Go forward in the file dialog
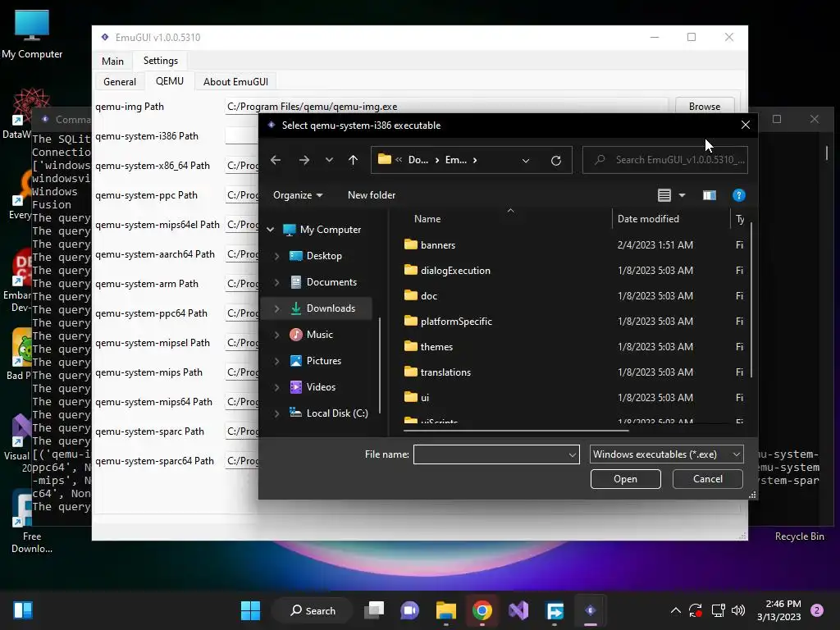The height and width of the screenshot is (630, 840). tap(304, 160)
